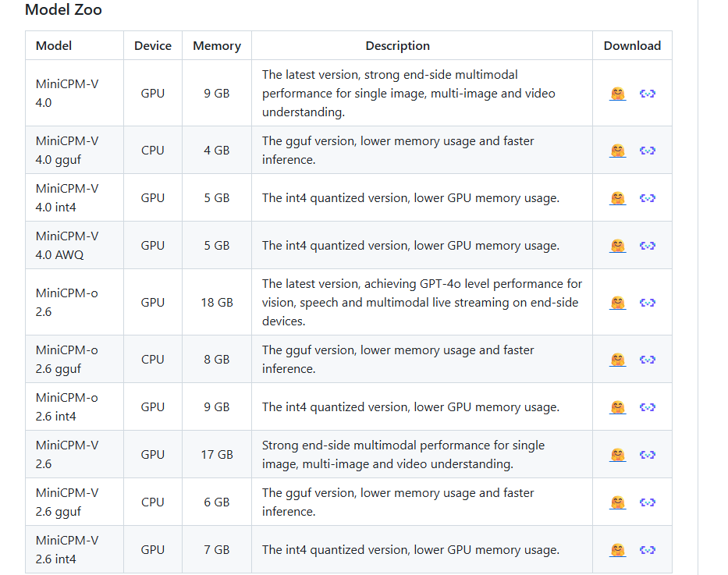Open HuggingFace link for MiniCPM-V 4.0 gguf
The width and height of the screenshot is (728, 575).
pos(617,151)
